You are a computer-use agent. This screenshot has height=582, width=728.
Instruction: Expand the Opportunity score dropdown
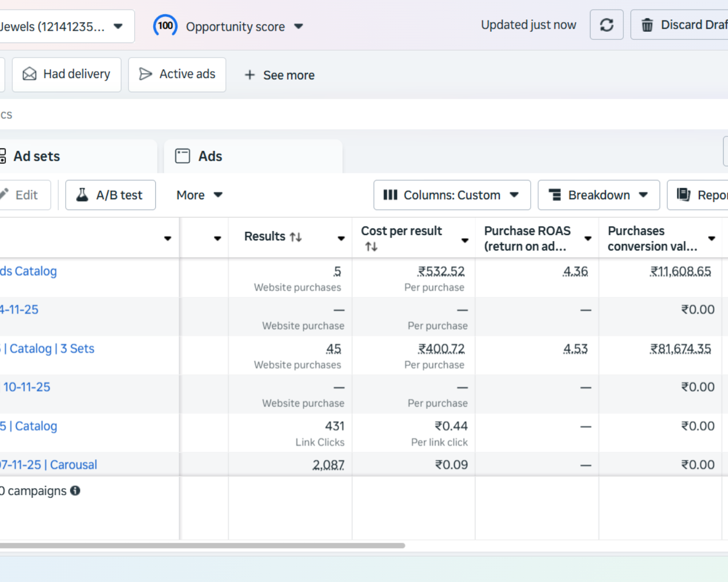tap(298, 26)
